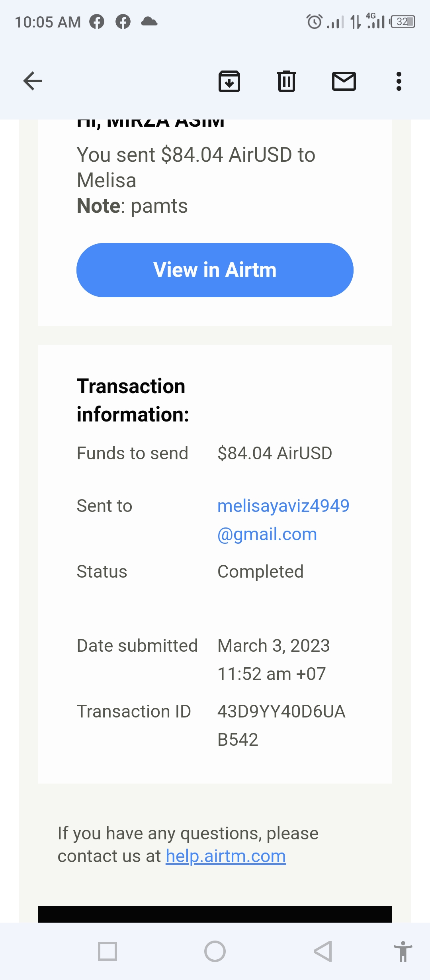
Task: Tap the battery indicator in status bar
Action: [x=403, y=22]
